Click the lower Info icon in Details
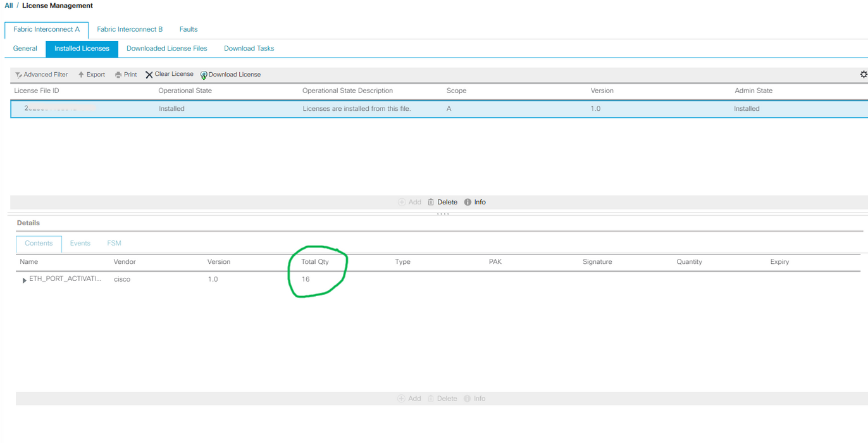 pyautogui.click(x=468, y=399)
